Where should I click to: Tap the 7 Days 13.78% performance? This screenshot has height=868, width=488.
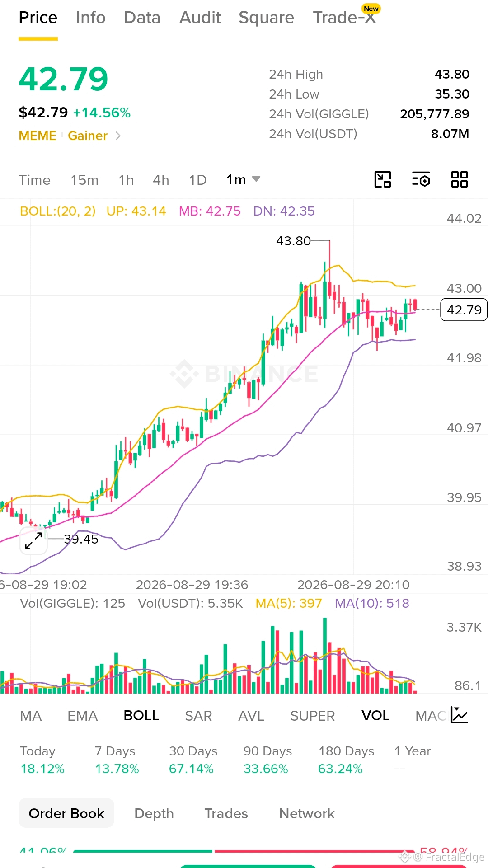pyautogui.click(x=117, y=760)
